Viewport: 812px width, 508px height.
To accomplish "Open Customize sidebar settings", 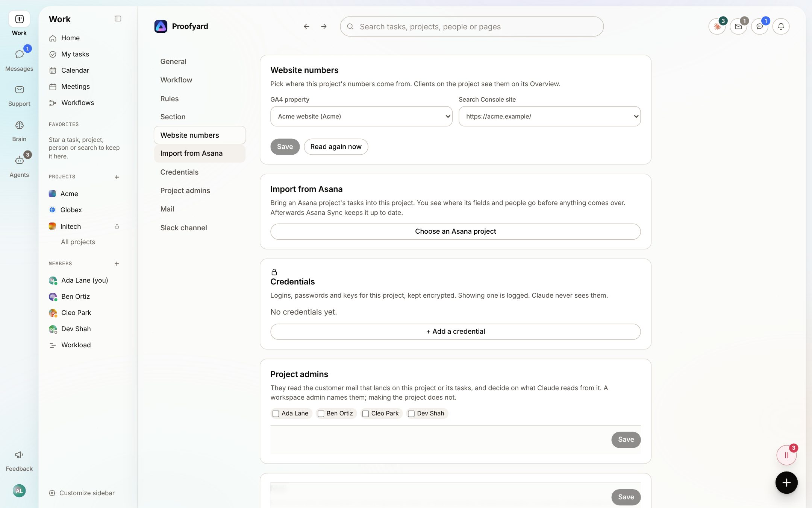I will [82, 493].
